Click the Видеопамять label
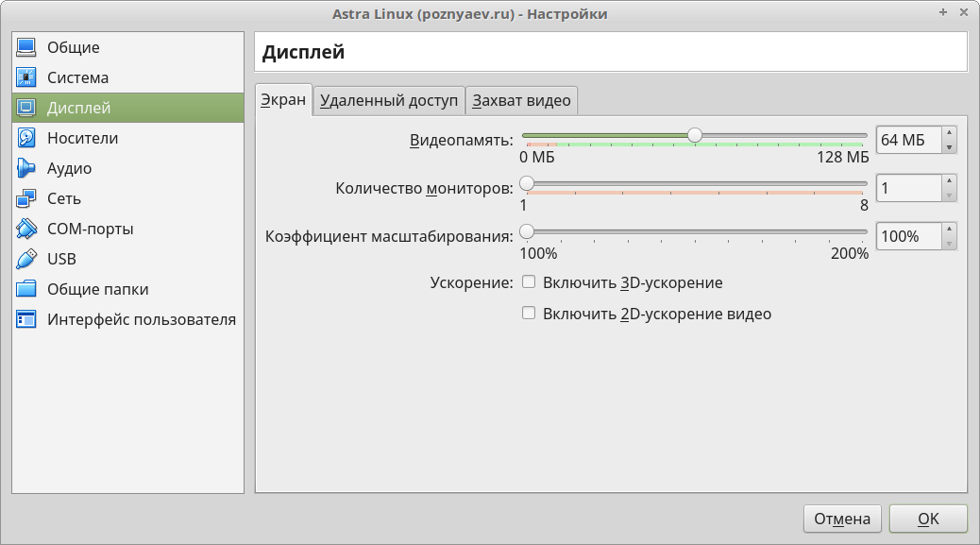Image resolution: width=980 pixels, height=545 pixels. tap(462, 140)
